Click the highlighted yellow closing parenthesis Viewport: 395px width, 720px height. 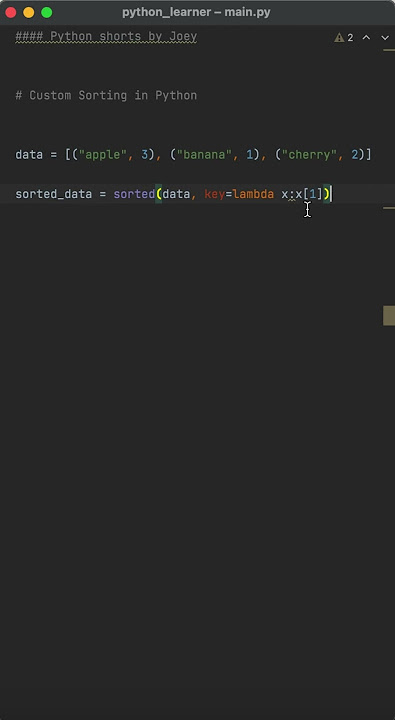tap(327, 194)
